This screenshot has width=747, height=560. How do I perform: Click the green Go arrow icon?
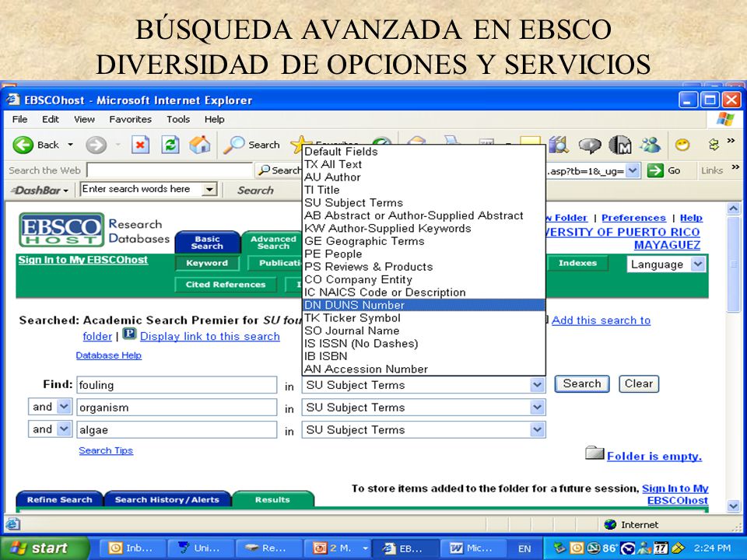pyautogui.click(x=655, y=170)
